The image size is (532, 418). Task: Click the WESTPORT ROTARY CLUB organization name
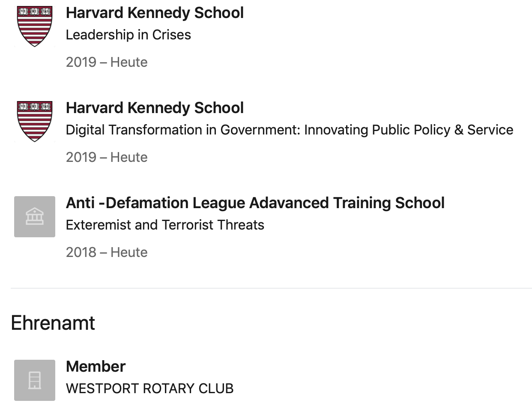click(149, 388)
